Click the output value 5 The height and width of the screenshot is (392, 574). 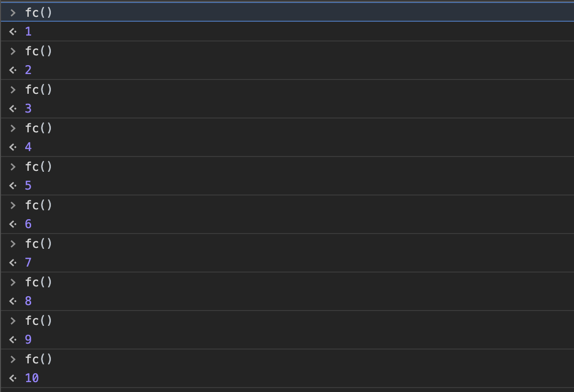[x=28, y=186]
